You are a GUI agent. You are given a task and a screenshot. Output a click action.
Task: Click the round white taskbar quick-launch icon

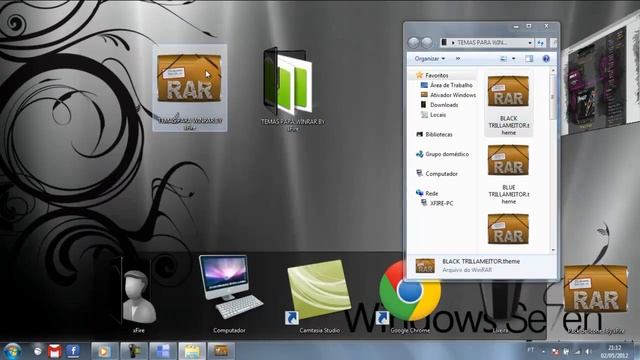pyautogui.click(x=38, y=351)
